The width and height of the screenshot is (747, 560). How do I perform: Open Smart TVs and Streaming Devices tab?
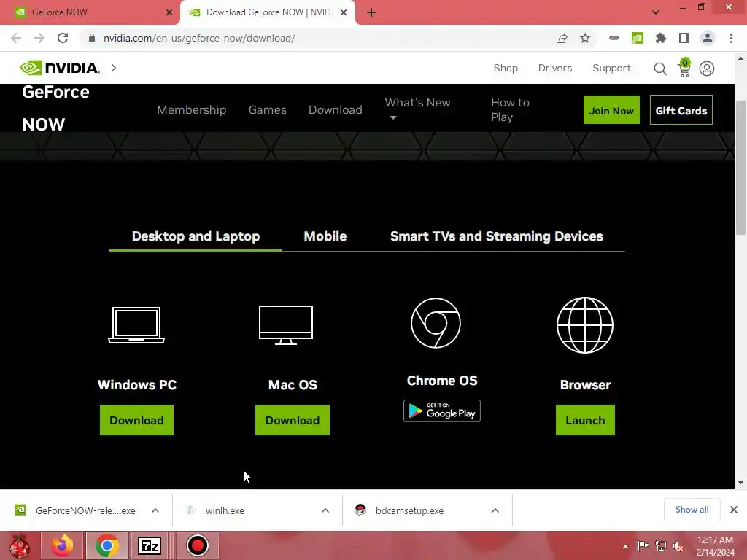coord(496,236)
